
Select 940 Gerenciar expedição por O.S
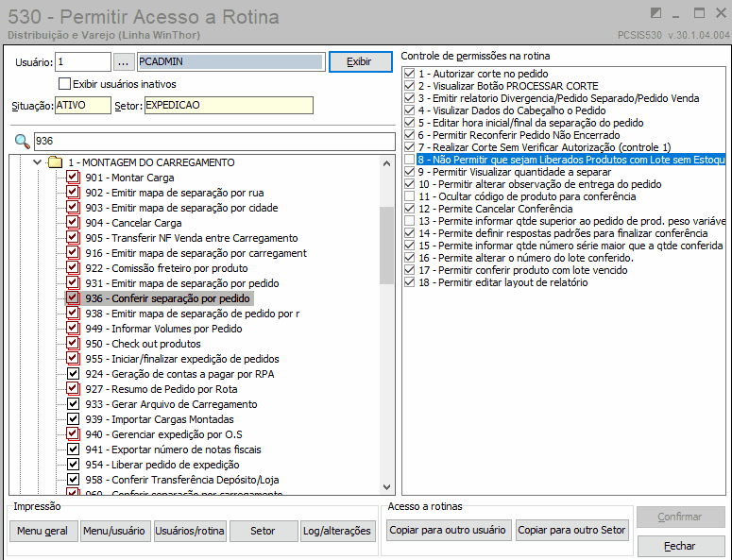[x=163, y=434]
